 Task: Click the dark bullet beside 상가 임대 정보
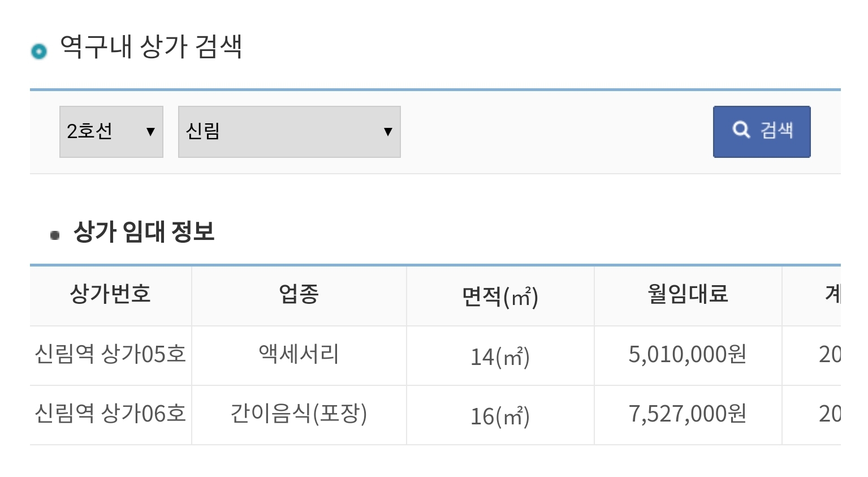click(x=55, y=235)
